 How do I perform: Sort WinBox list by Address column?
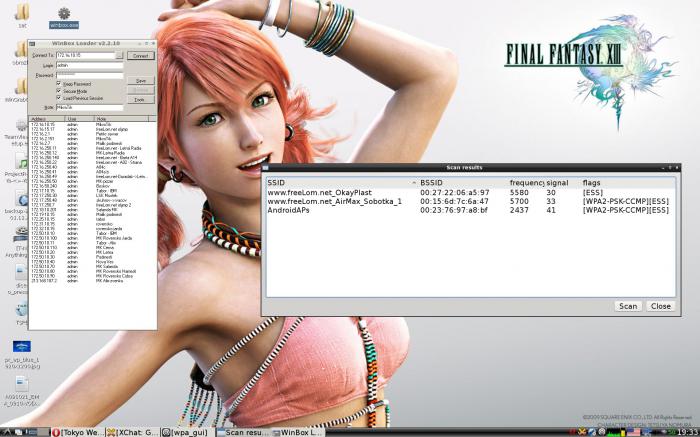[47, 119]
